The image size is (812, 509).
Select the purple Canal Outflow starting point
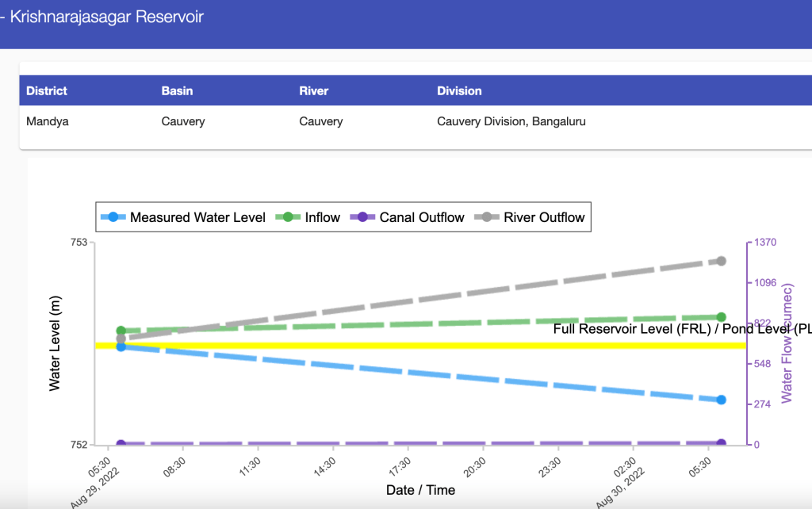pos(121,444)
